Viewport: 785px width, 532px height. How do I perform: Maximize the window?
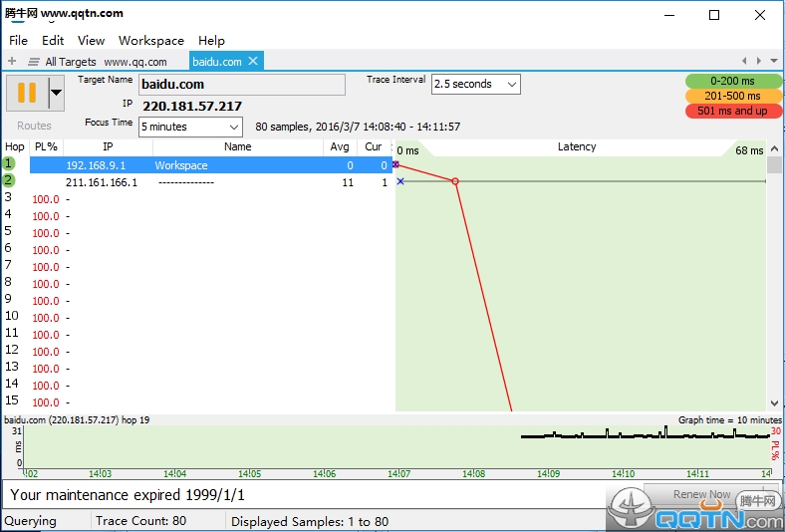pos(714,15)
